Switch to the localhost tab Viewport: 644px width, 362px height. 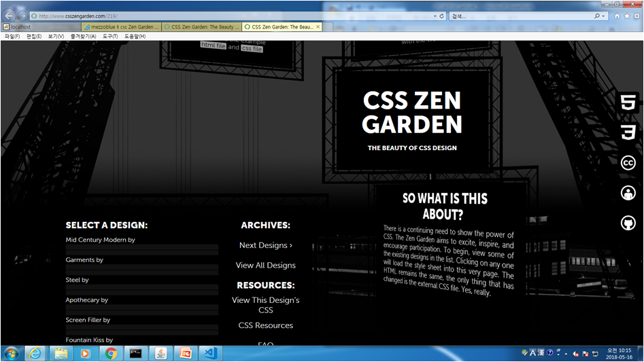pyautogui.click(x=41, y=26)
